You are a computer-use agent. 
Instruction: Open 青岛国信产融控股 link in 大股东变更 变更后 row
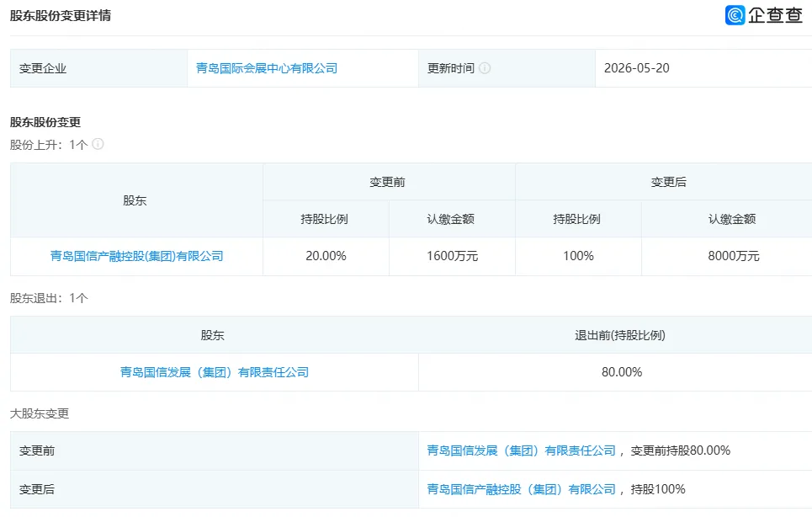[x=522, y=489]
